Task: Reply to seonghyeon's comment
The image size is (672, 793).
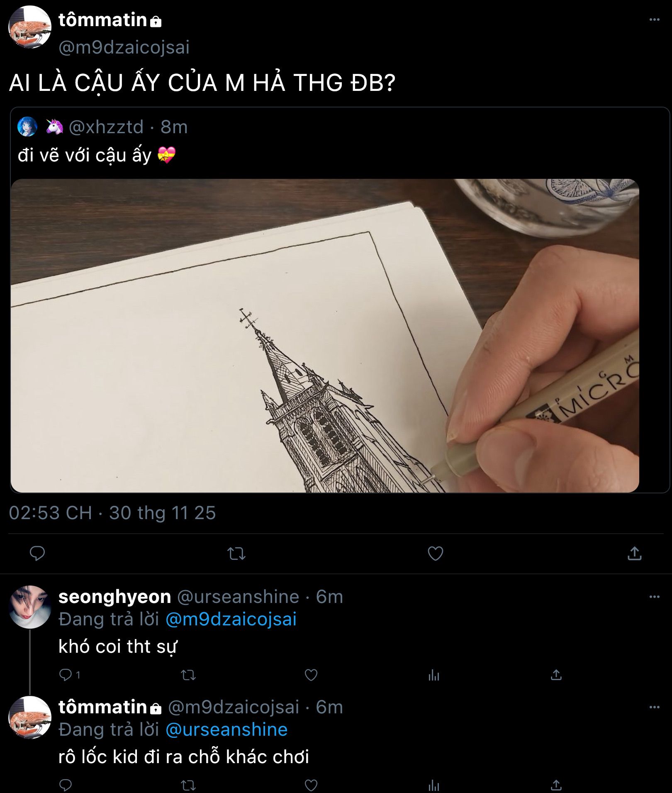Action: point(66,675)
